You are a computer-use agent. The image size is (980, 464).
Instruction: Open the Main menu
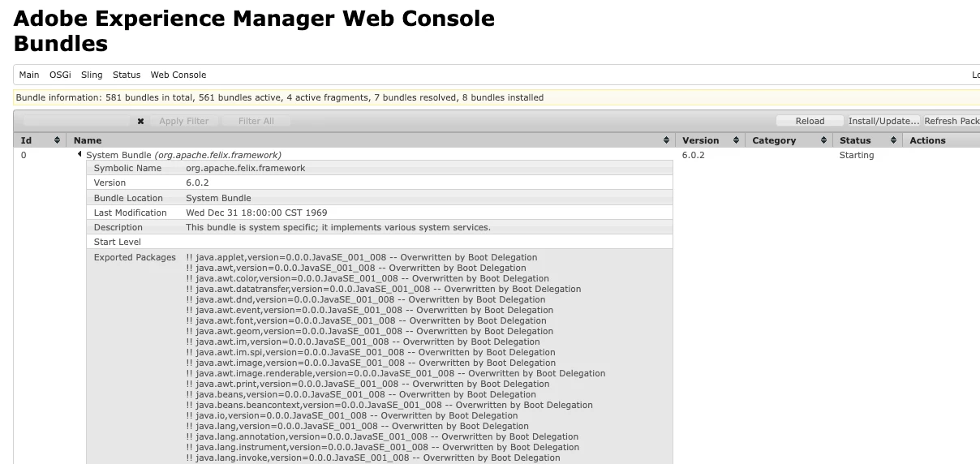coord(29,75)
